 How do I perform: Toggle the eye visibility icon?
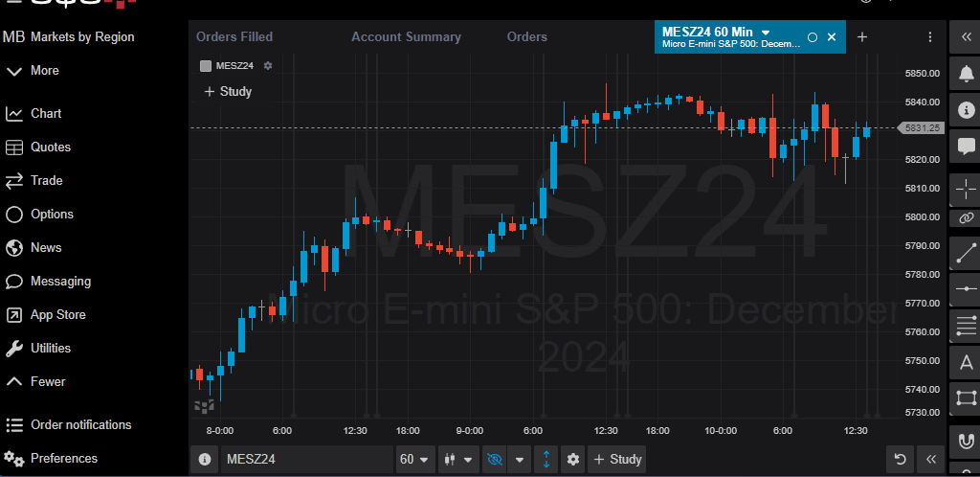coord(495,460)
